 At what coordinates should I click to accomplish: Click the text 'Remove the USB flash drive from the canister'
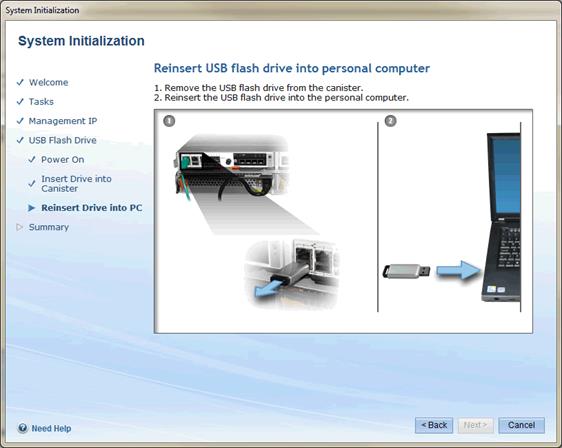pos(264,88)
